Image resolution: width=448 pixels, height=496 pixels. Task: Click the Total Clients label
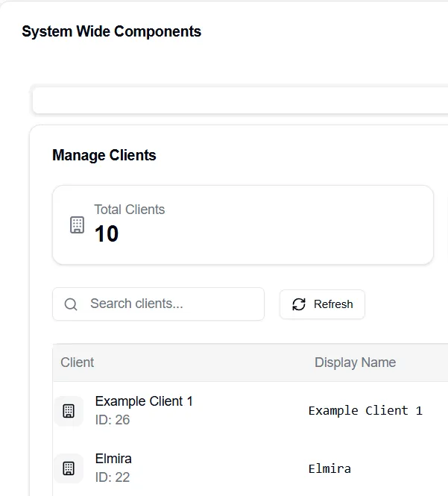[130, 210]
